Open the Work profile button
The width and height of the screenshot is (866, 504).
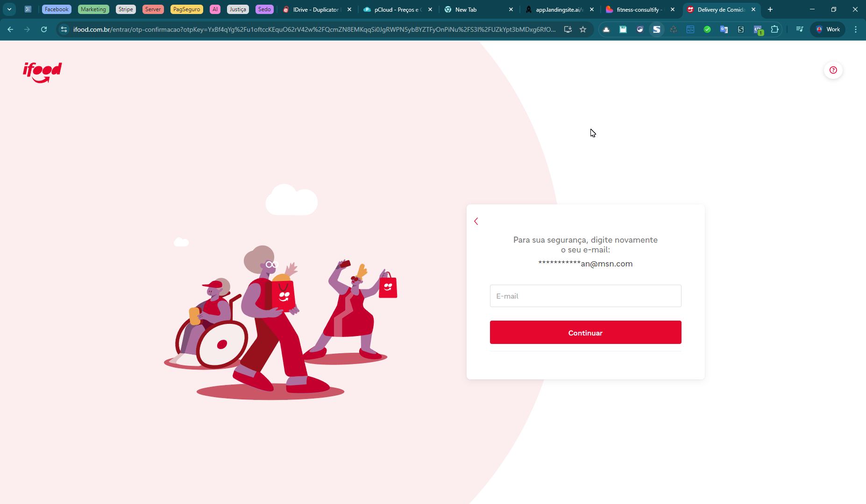828,29
